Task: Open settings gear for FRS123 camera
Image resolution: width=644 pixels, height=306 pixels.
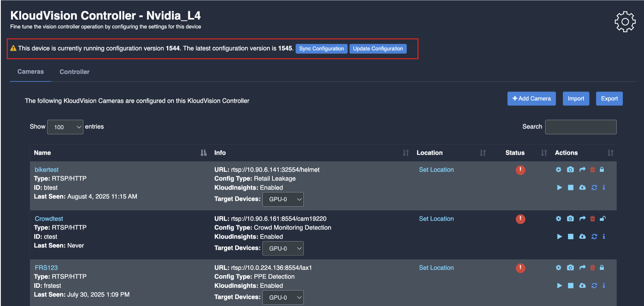Action: pyautogui.click(x=558, y=268)
